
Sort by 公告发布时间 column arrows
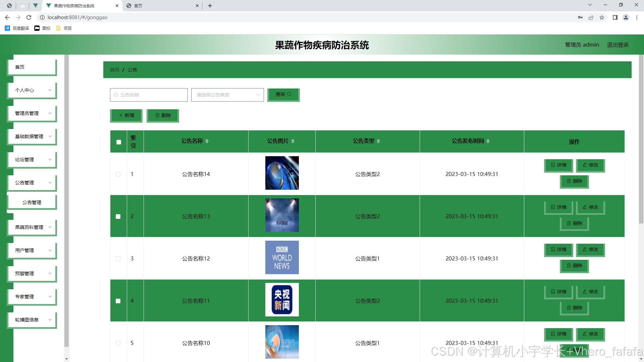point(488,141)
